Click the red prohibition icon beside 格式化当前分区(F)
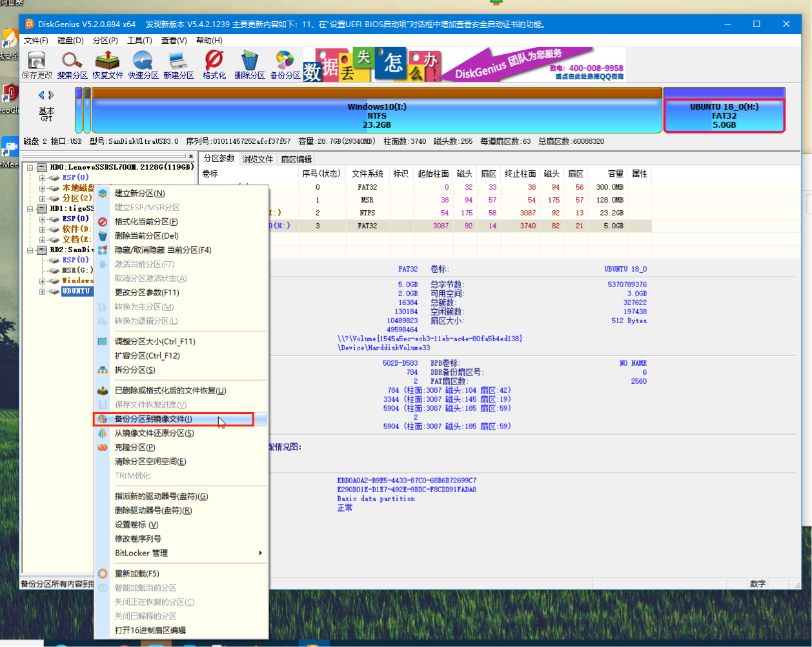The width and height of the screenshot is (812, 647). pos(102,221)
